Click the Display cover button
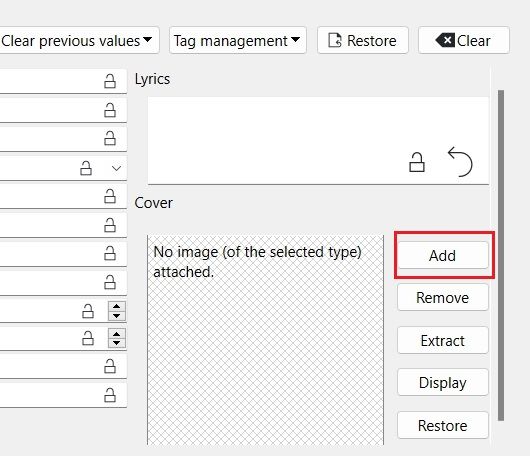530x456 pixels. 443,382
